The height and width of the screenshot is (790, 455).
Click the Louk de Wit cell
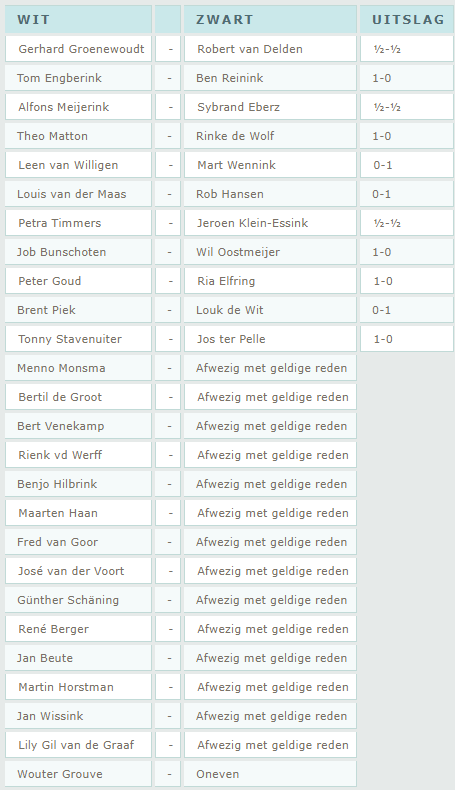pos(270,310)
